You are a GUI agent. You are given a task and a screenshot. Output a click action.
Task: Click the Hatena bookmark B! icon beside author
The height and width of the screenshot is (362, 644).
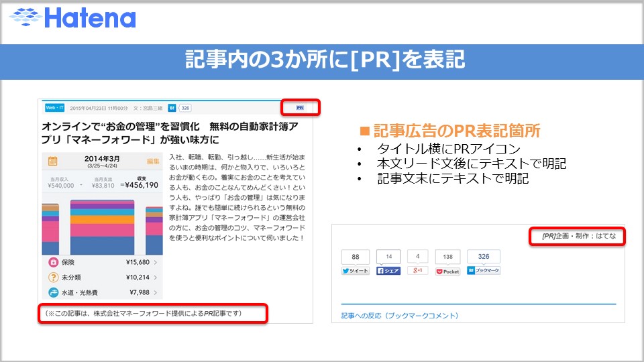point(172,108)
